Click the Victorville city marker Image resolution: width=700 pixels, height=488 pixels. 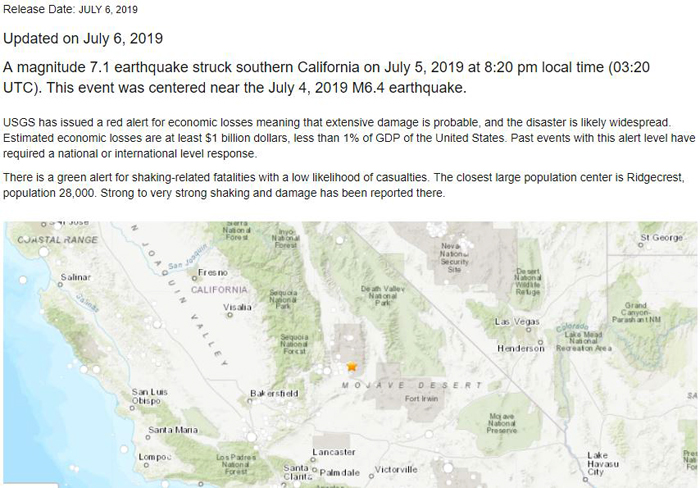[371, 476]
